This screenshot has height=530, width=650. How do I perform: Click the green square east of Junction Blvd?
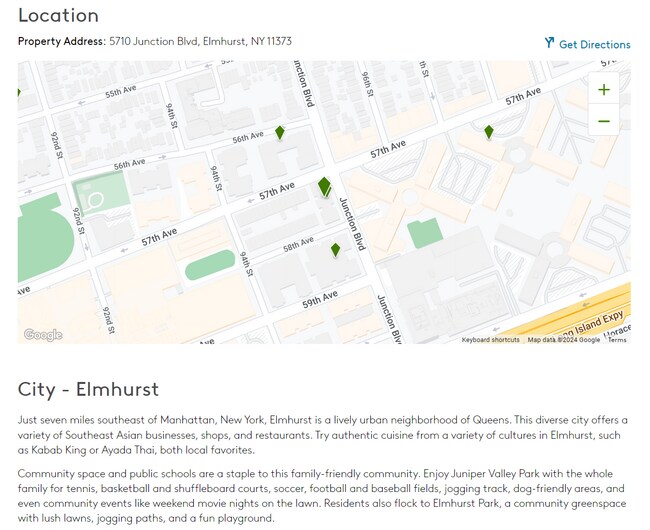[425, 233]
